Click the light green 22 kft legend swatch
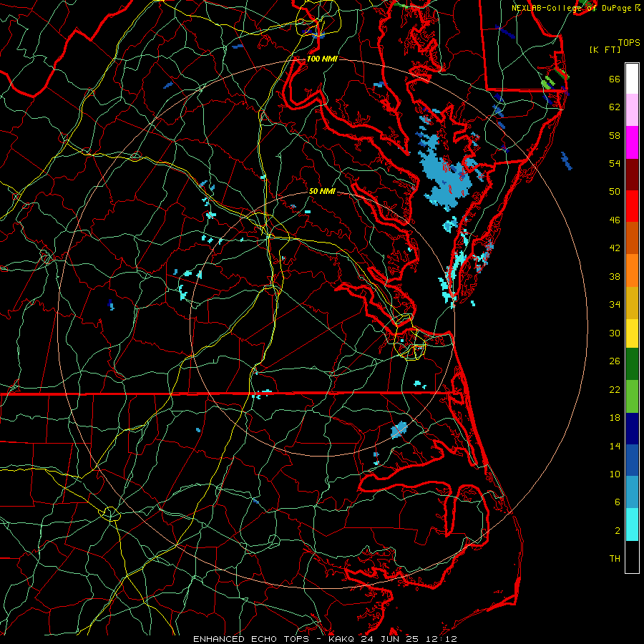Screen dimensions: 644x644 [632, 396]
